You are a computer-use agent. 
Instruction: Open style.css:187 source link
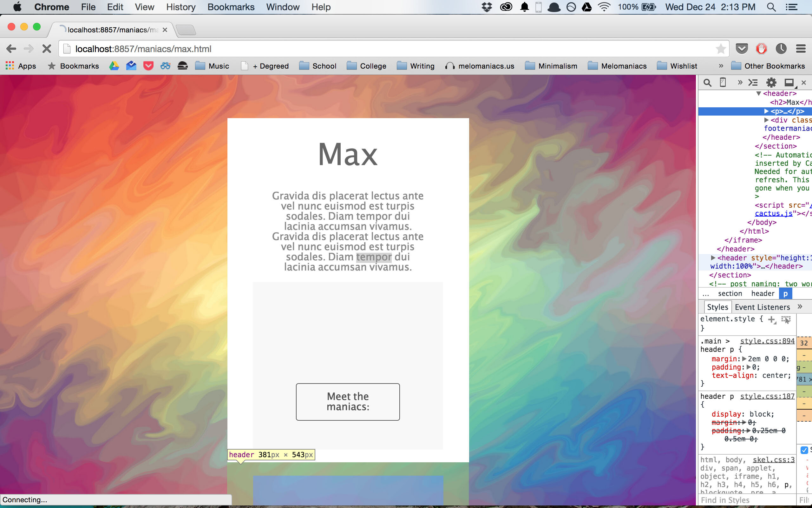pyautogui.click(x=767, y=397)
